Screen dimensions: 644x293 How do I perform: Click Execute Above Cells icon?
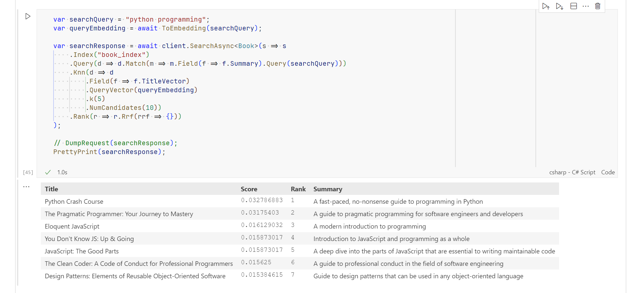(x=546, y=6)
